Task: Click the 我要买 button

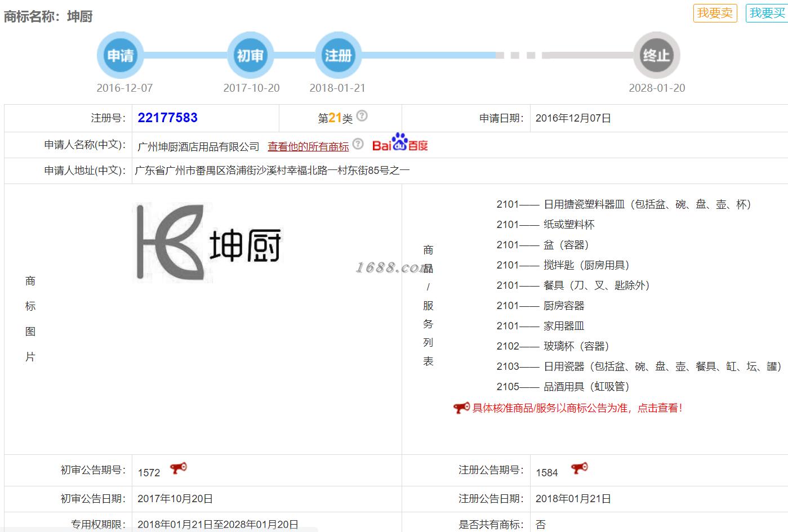Action: coord(767,13)
